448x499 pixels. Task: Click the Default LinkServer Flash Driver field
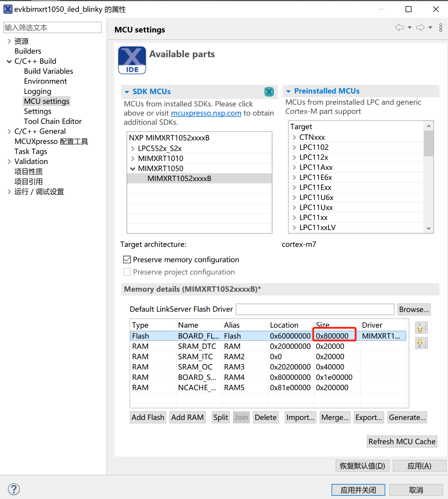pyautogui.click(x=315, y=310)
